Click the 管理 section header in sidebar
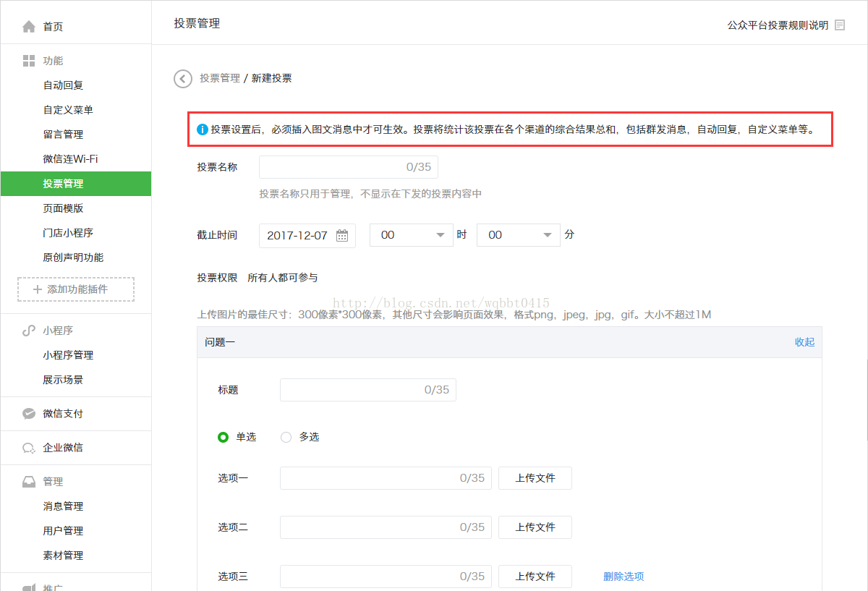 [x=53, y=482]
